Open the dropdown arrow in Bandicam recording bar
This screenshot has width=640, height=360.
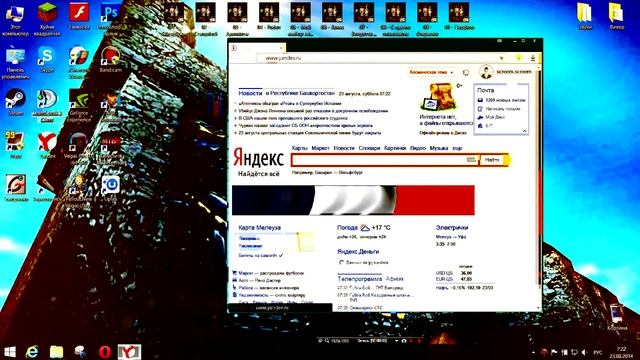(396, 340)
